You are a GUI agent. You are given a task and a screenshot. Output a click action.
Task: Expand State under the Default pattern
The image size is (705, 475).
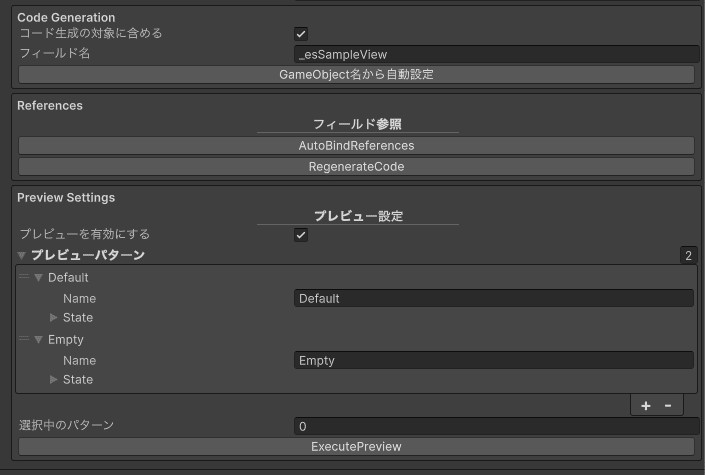point(54,318)
